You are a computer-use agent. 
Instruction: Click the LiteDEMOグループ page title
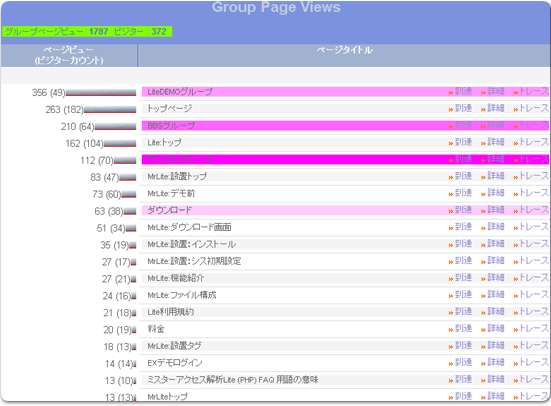point(180,92)
